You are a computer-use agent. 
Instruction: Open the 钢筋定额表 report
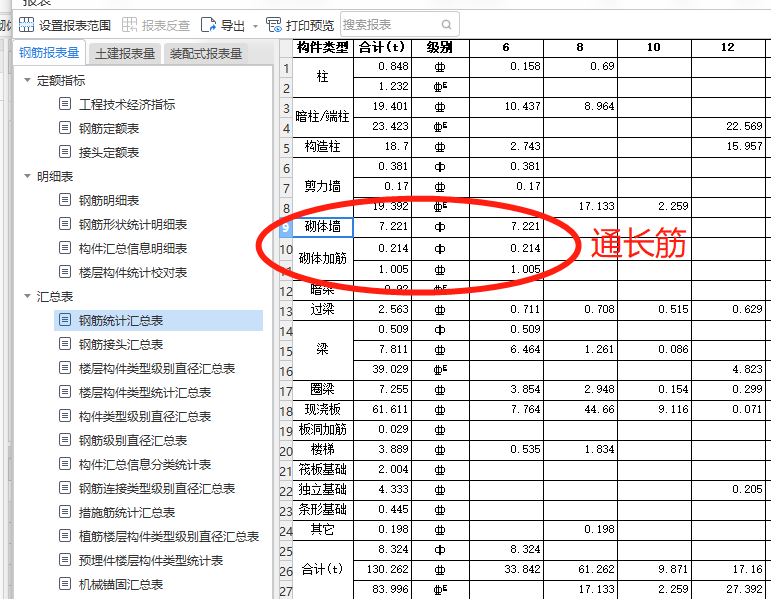109,128
